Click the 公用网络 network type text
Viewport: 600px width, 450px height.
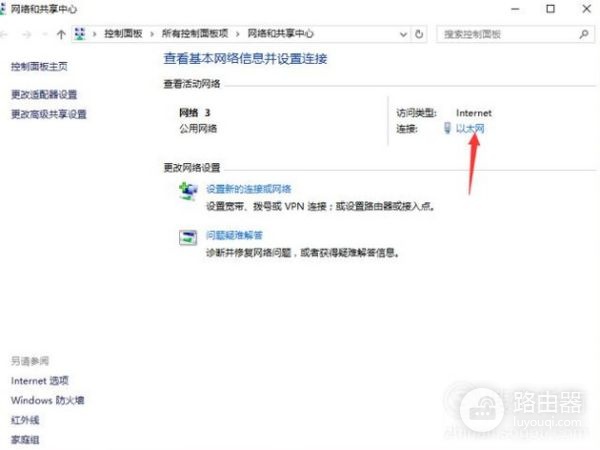198,128
